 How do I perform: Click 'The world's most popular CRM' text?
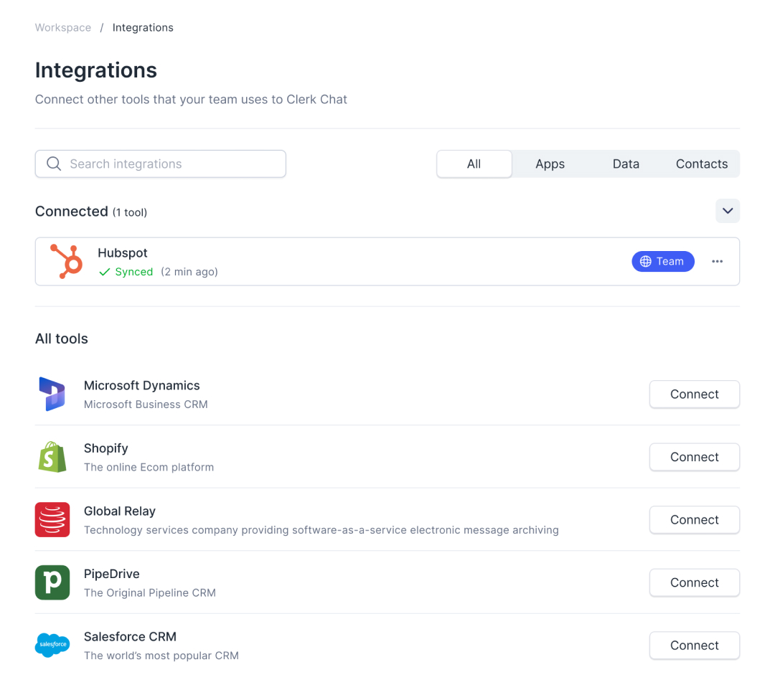point(161,656)
